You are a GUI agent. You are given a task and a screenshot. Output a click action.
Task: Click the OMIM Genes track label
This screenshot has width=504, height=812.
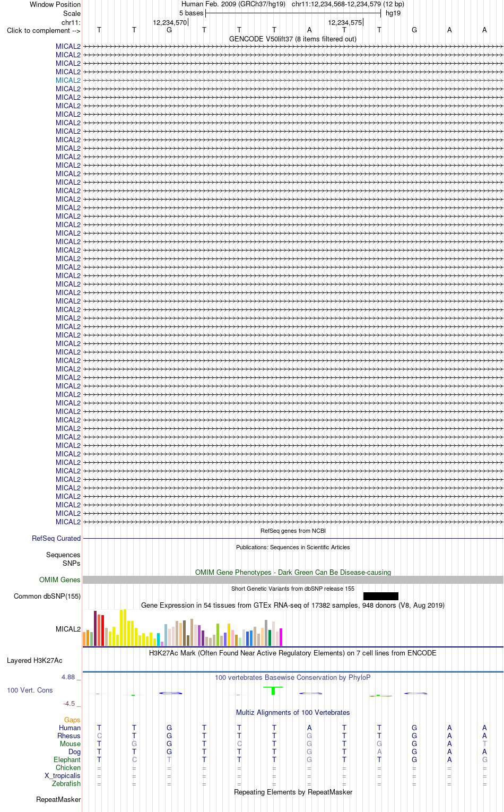(60, 580)
